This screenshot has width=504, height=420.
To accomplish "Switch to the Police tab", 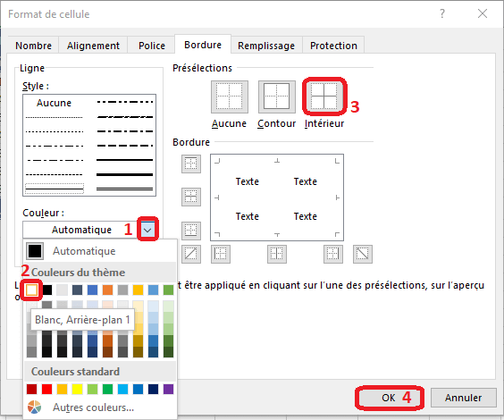I will coord(152,46).
